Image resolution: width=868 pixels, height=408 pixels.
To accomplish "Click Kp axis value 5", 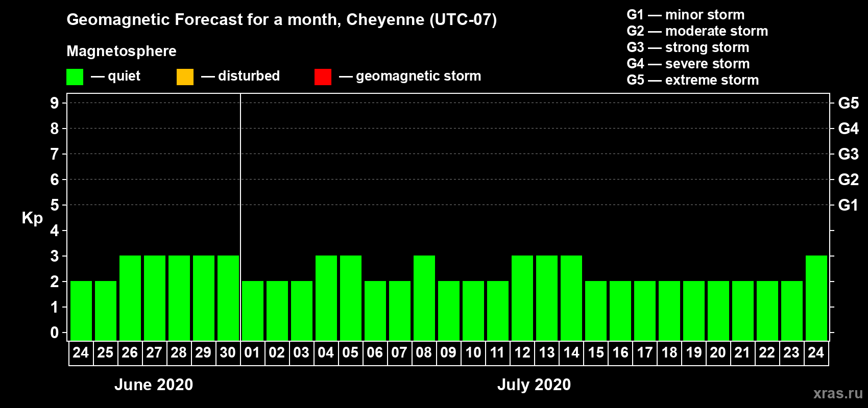I will tap(54, 205).
